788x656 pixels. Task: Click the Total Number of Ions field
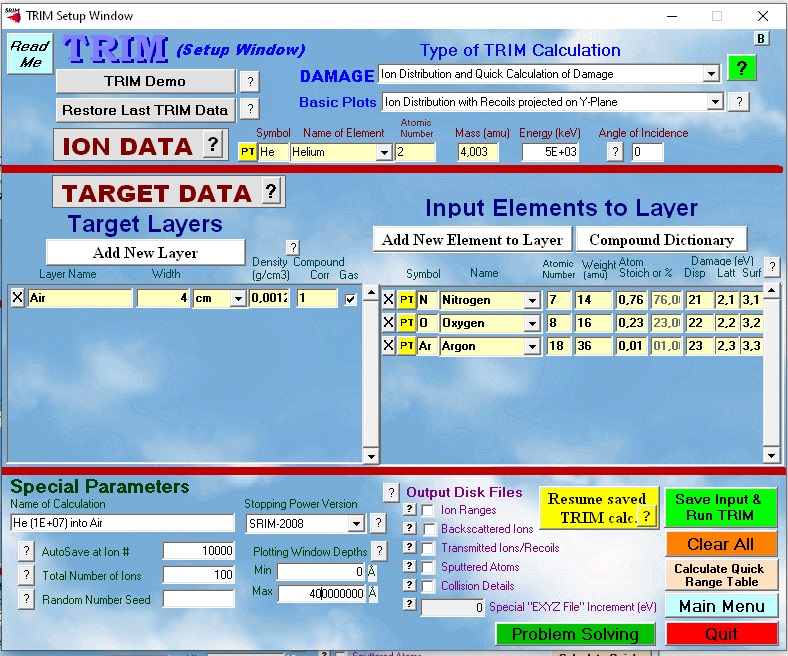click(199, 575)
